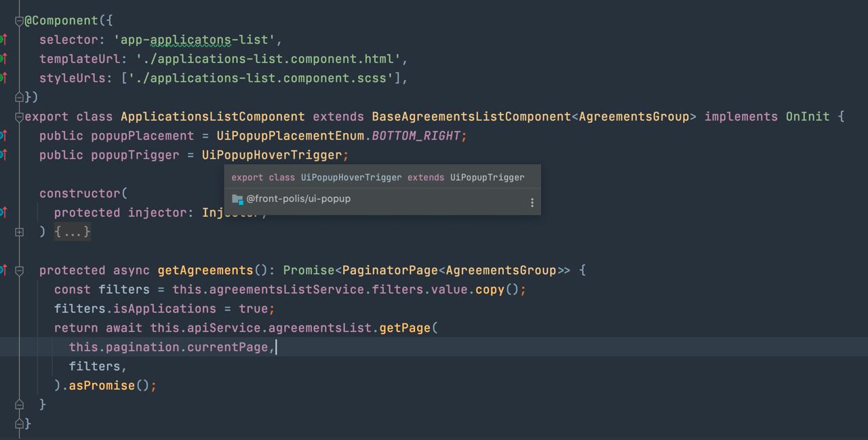Expand the folded constructor body
868x440 pixels.
(19, 232)
